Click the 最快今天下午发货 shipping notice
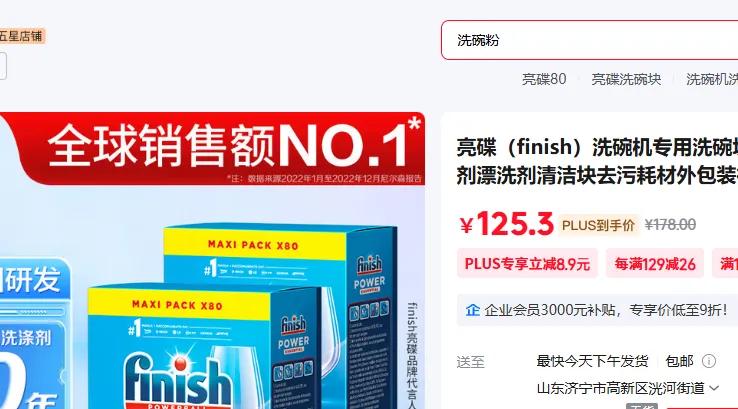 592,361
